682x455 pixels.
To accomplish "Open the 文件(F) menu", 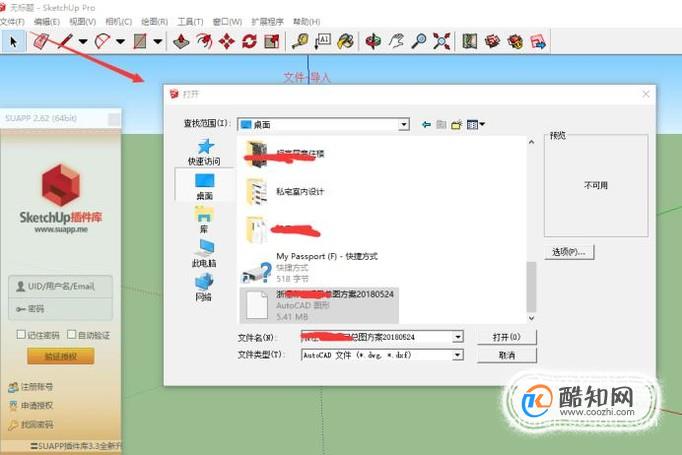I will tap(12, 21).
